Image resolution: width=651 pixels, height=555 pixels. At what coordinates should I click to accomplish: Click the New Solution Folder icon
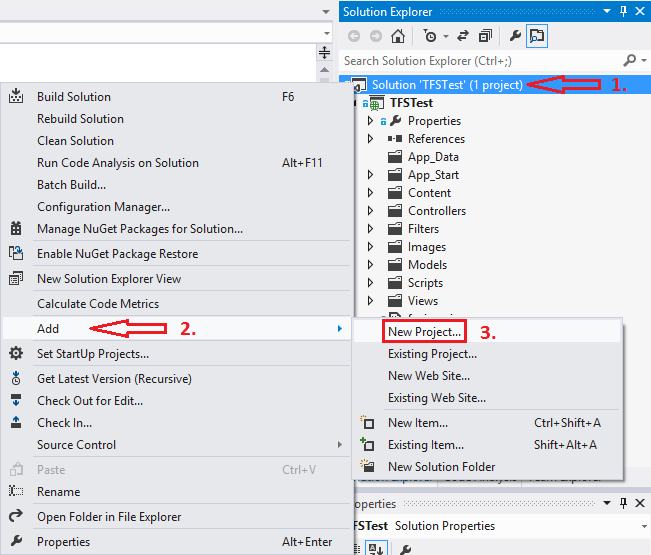pyautogui.click(x=367, y=466)
